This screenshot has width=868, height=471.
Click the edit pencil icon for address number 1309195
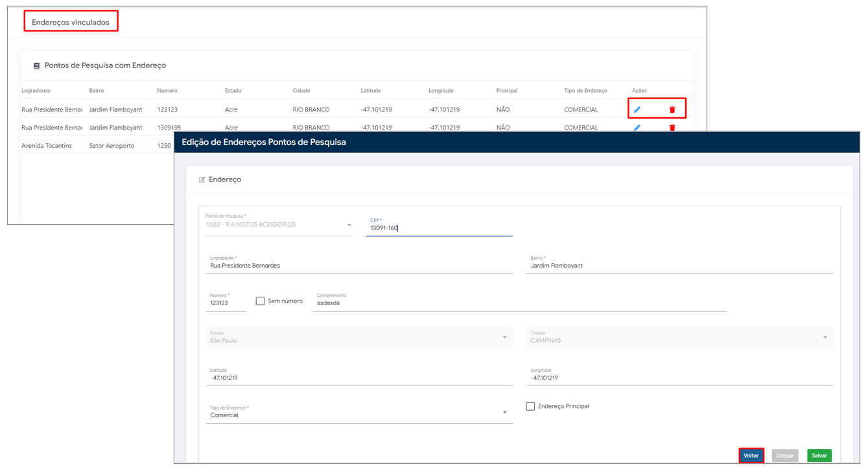coord(637,128)
